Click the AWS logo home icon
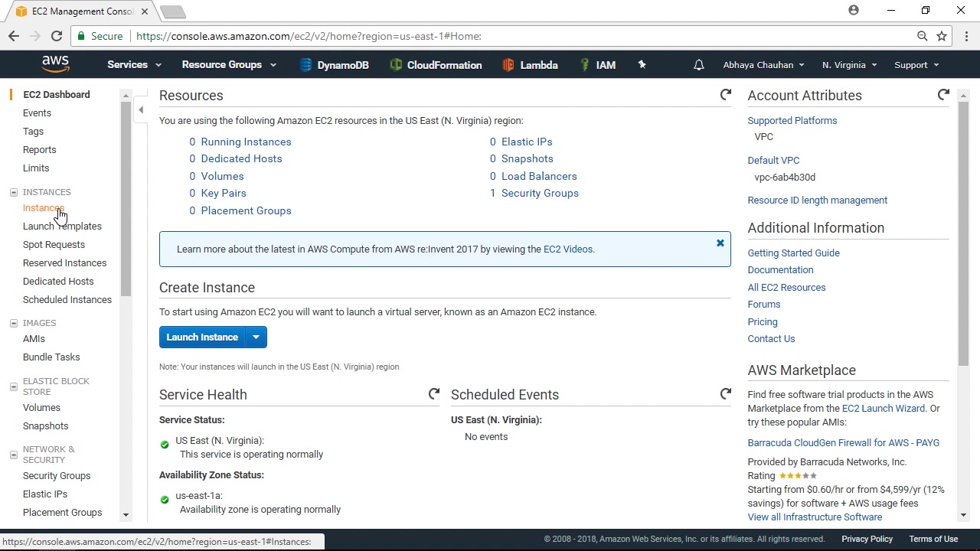 pyautogui.click(x=56, y=64)
